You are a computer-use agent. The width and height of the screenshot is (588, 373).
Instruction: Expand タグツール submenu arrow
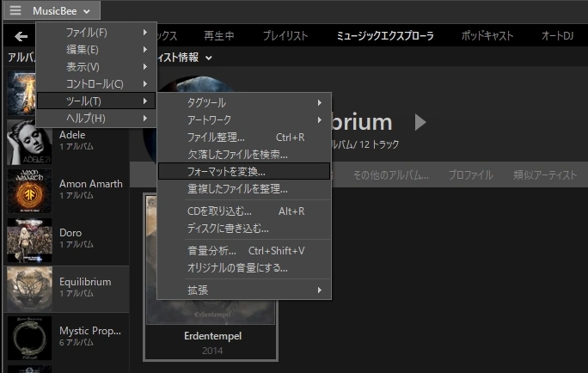[320, 103]
